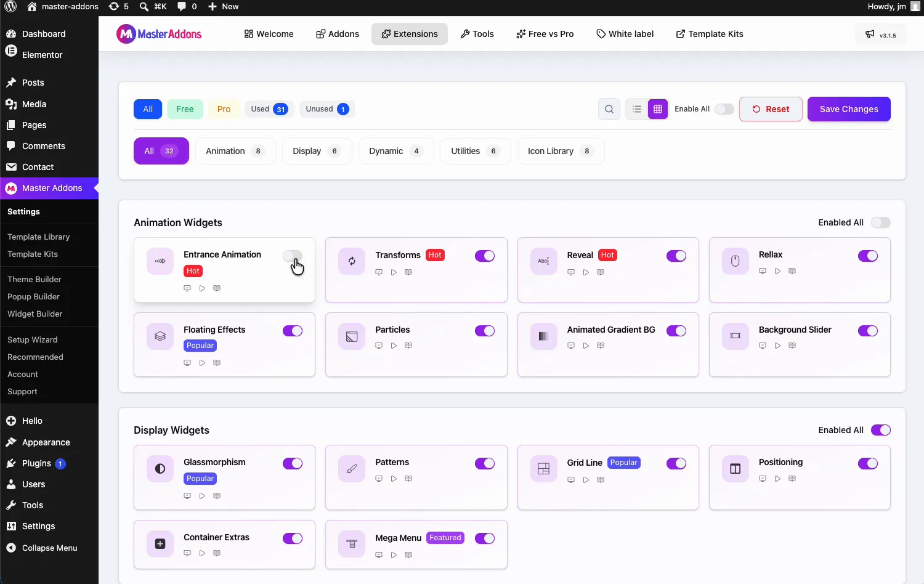This screenshot has width=924, height=584.
Task: Open the Patterns demo monitor icon
Action: pos(379,479)
